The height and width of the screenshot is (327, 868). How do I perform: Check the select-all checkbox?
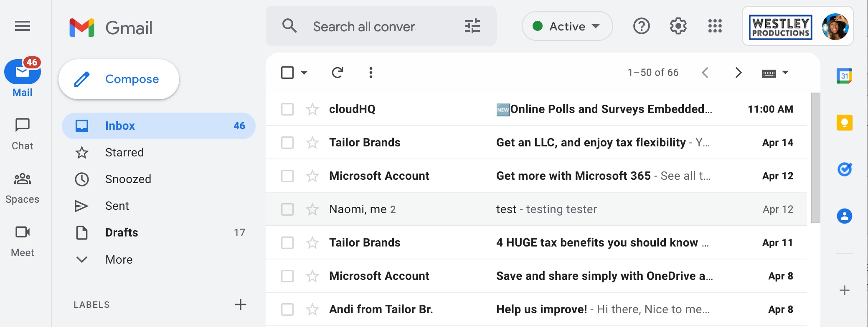pyautogui.click(x=287, y=73)
